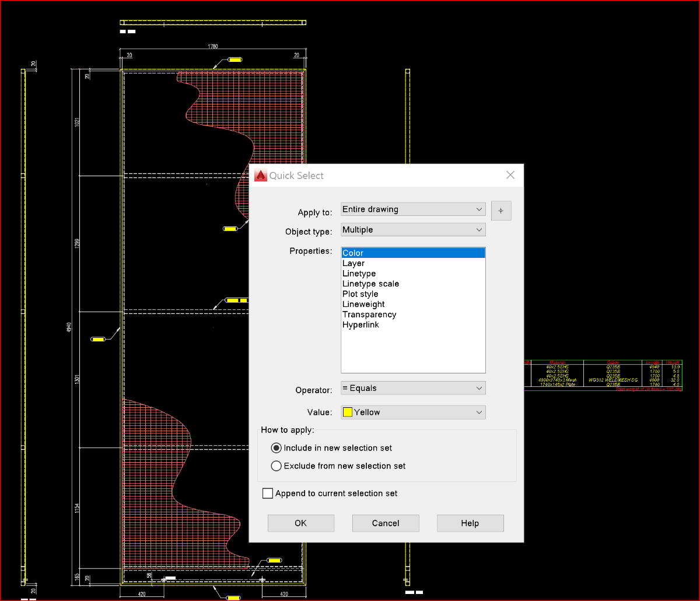Expand the Value color dropdown
This screenshot has width=700, height=601.
tap(413, 412)
